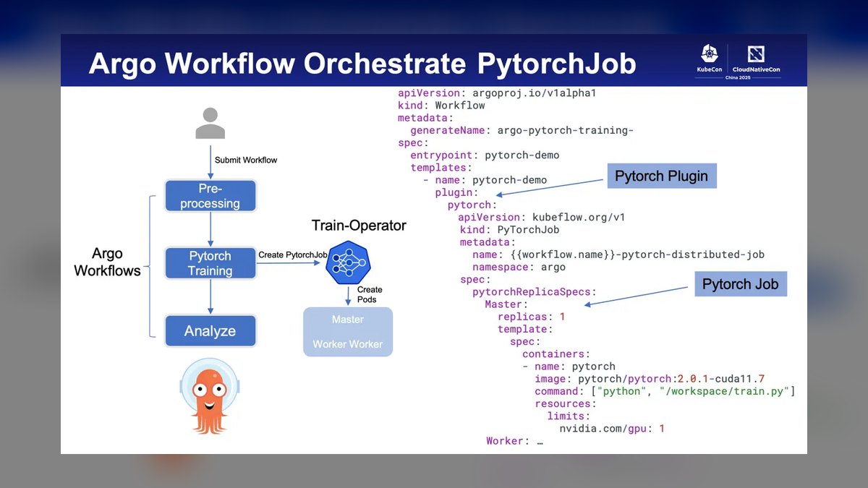Click the kind: PyTorchJob line
The width and height of the screenshot is (868, 488).
tap(509, 230)
